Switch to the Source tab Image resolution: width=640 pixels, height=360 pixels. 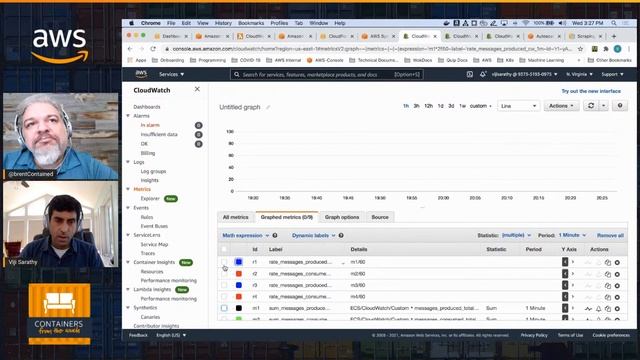pos(380,217)
